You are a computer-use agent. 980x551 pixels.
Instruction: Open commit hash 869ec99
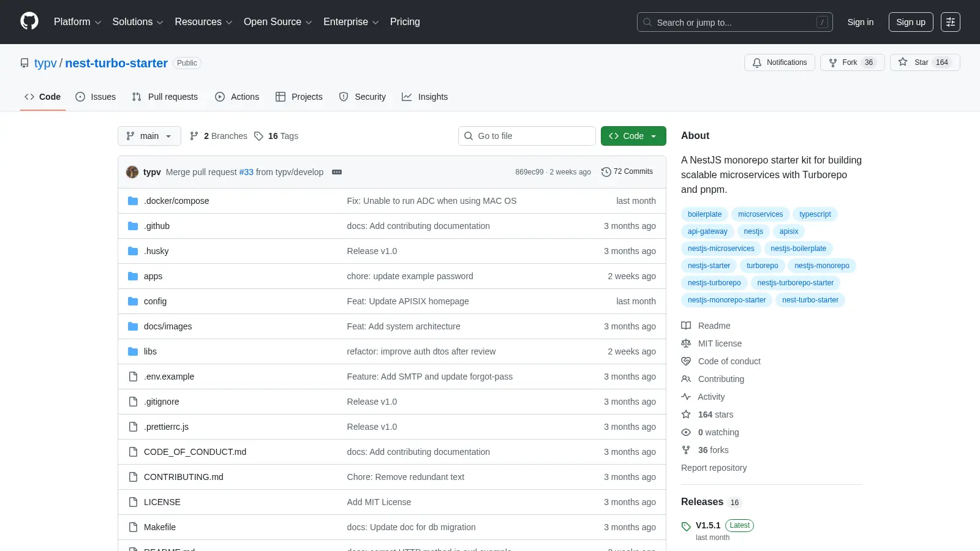tap(529, 172)
